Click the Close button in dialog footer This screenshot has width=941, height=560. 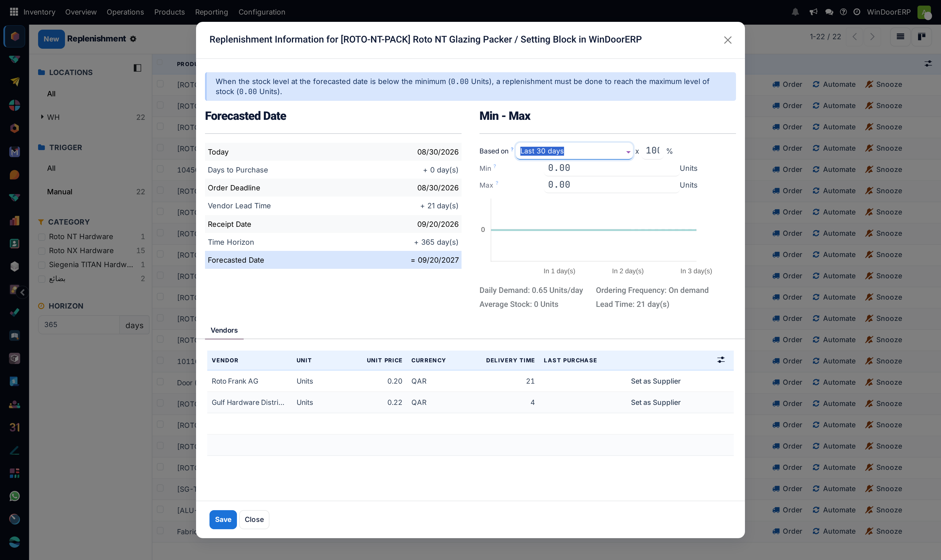point(254,519)
